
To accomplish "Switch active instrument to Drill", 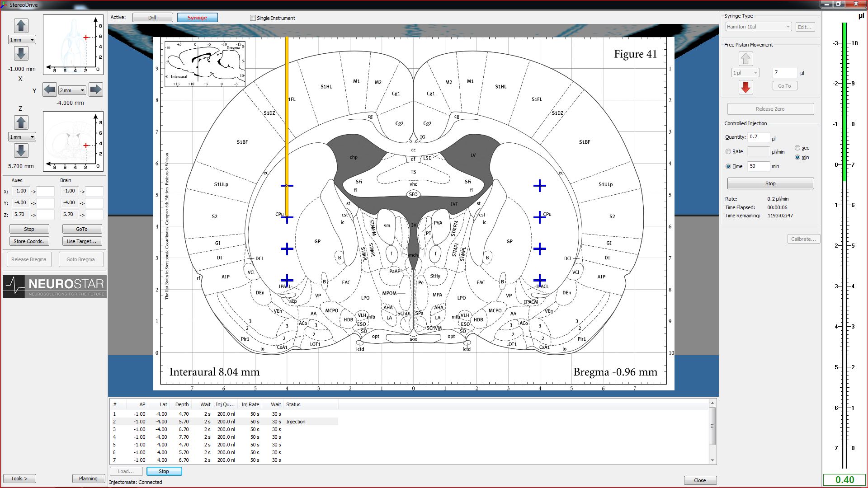I will pos(152,18).
